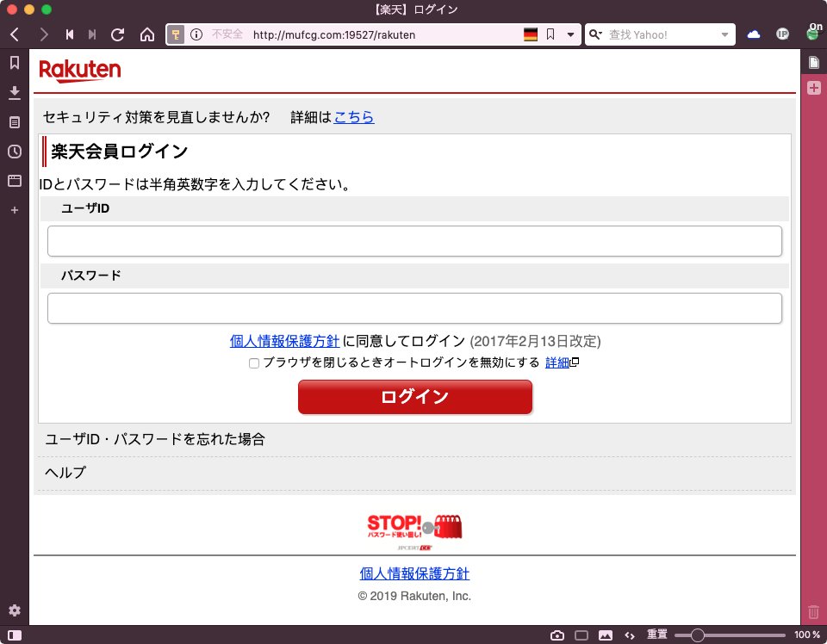The image size is (827, 644).
Task: Open the closed tabs trash icon
Action: click(814, 612)
